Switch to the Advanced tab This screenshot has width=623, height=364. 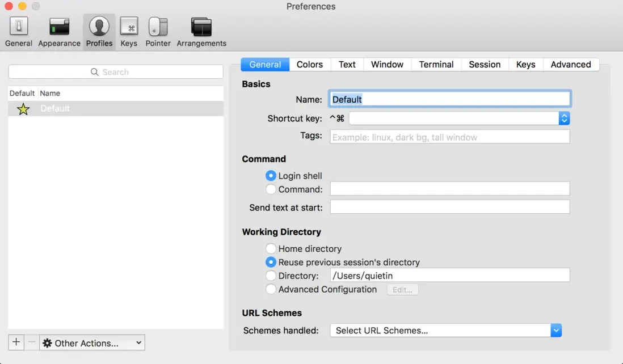tap(571, 64)
